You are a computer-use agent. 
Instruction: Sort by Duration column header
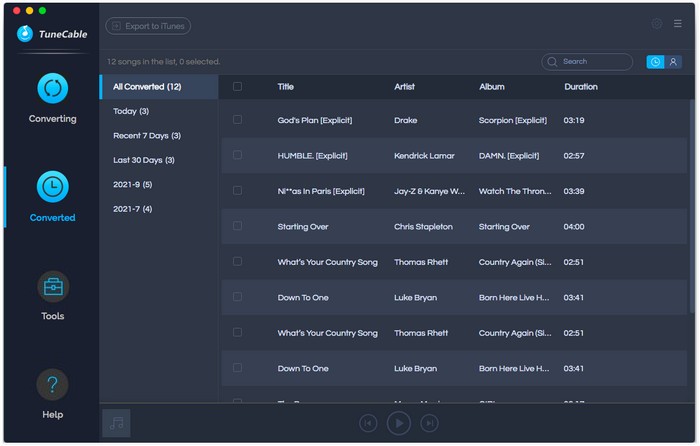click(x=580, y=87)
